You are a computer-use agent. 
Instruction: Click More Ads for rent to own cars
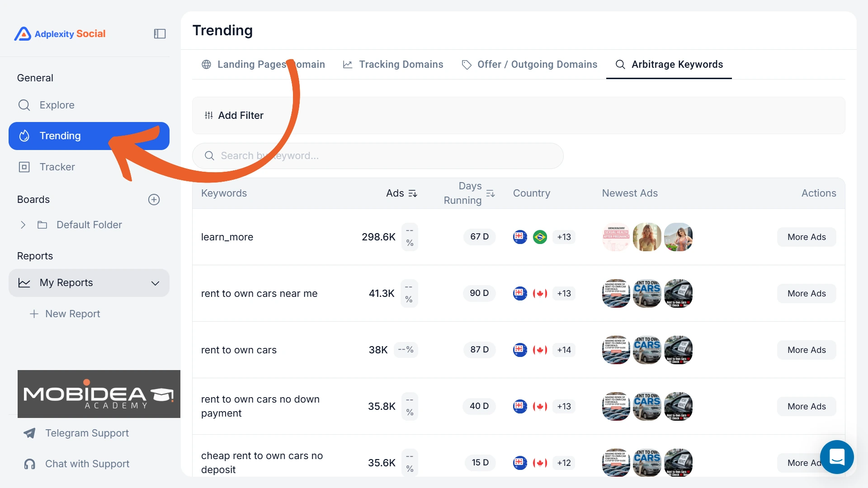[x=807, y=350]
